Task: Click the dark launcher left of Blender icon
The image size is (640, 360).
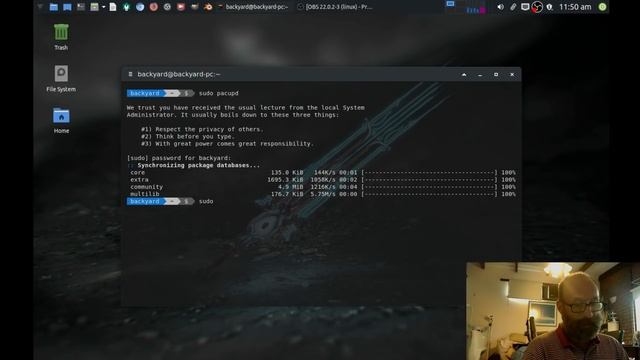Action: click(195, 7)
